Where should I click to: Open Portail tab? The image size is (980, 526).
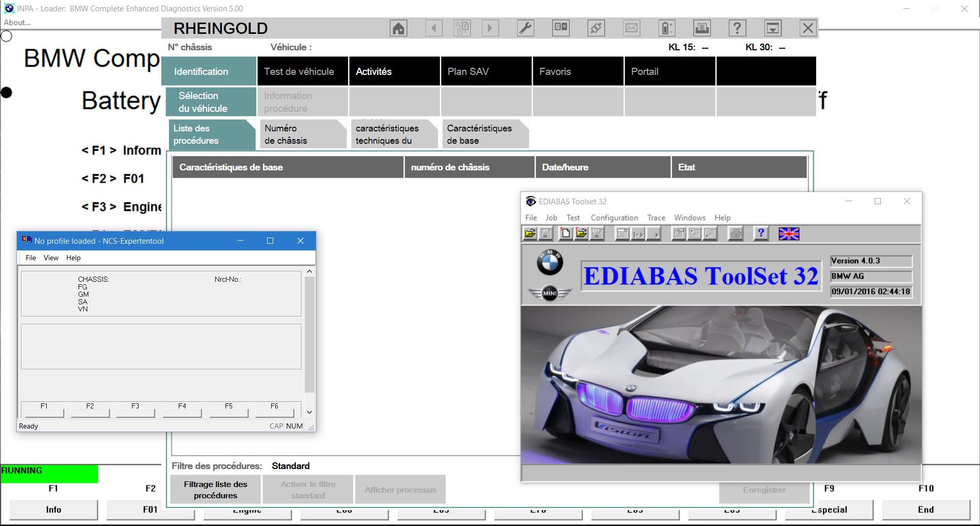click(670, 71)
